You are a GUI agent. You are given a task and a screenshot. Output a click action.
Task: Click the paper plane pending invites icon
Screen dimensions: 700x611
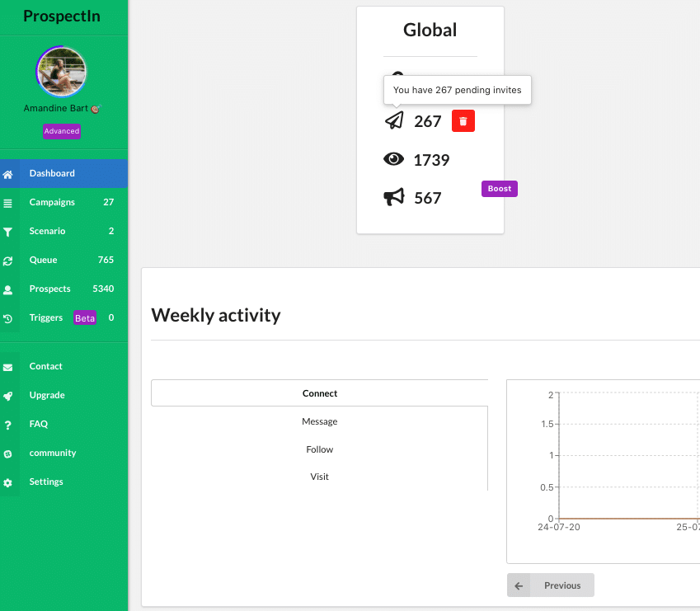[x=394, y=120]
